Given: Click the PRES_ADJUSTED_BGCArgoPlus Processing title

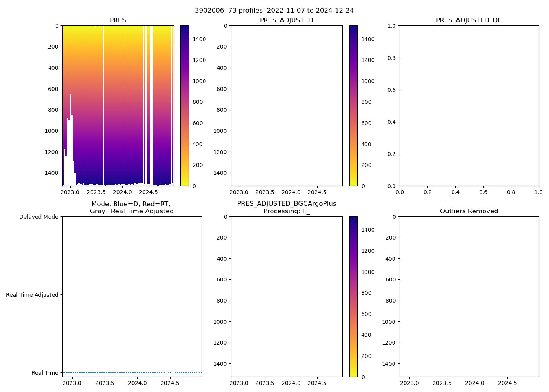Looking at the screenshot, I should [x=286, y=207].
